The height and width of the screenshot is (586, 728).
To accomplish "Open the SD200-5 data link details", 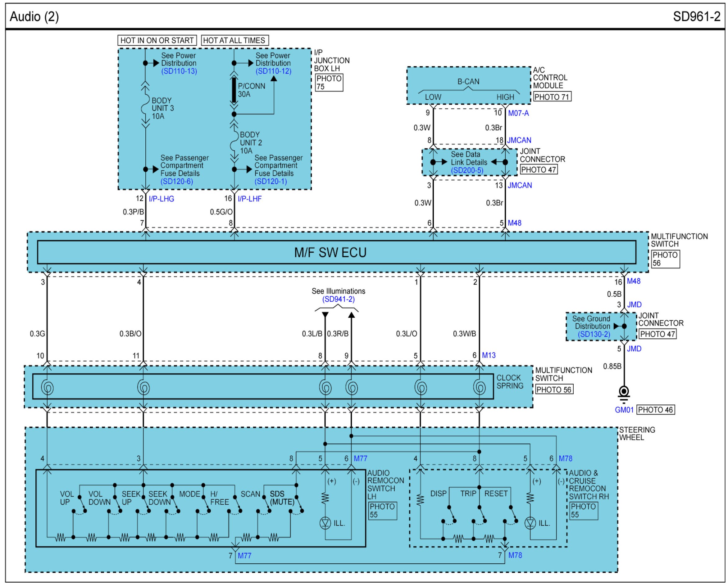I will coord(467,170).
